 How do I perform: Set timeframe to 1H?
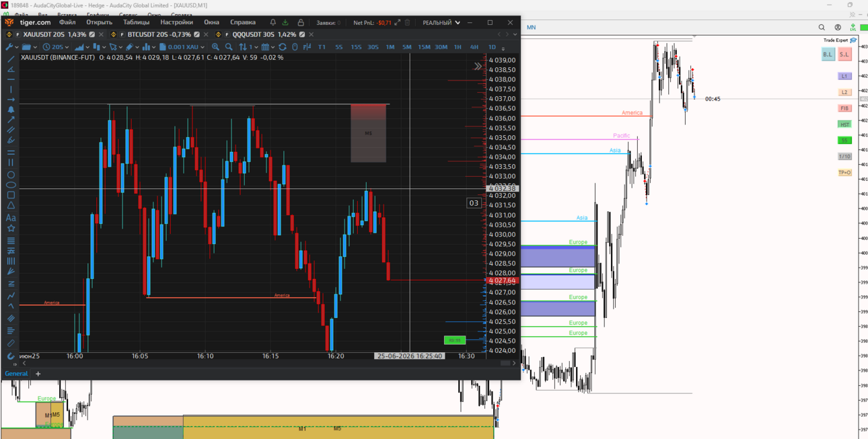(x=458, y=47)
